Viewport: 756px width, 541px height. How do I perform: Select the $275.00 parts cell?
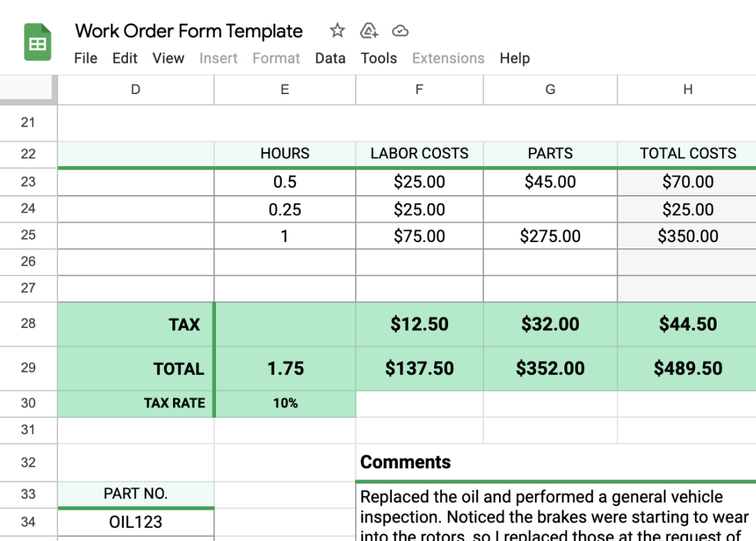[x=550, y=236]
